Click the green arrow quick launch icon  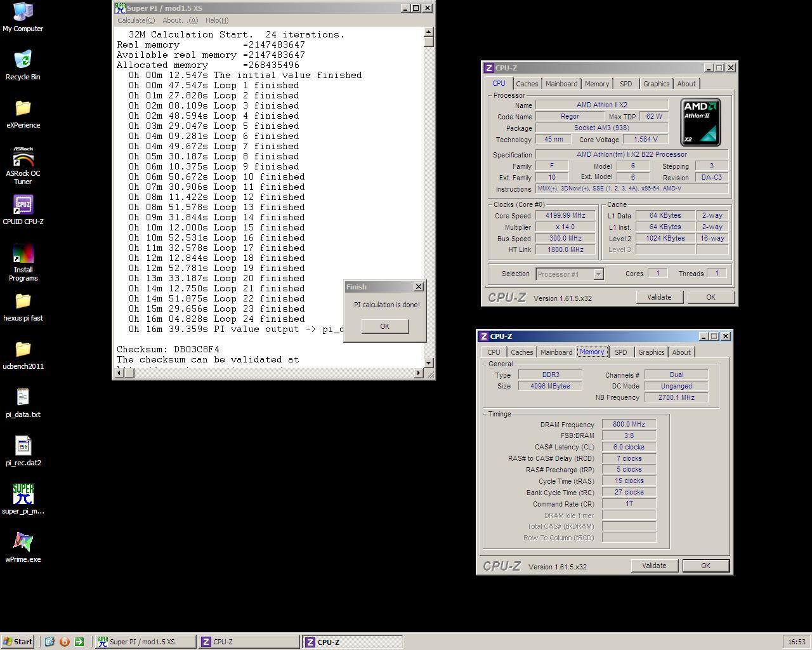[79, 642]
